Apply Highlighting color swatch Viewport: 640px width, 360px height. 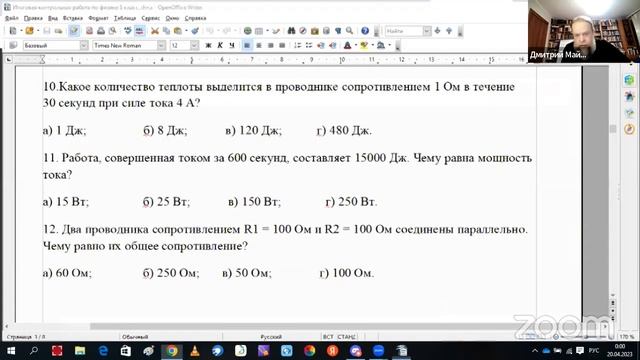tap(364, 45)
